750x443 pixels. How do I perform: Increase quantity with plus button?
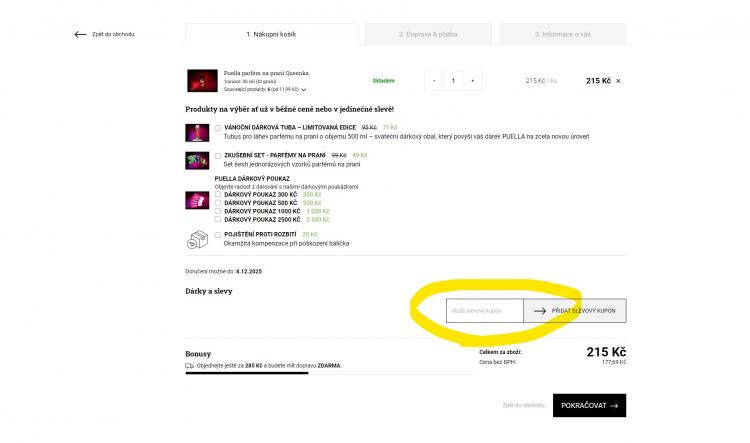[473, 81]
